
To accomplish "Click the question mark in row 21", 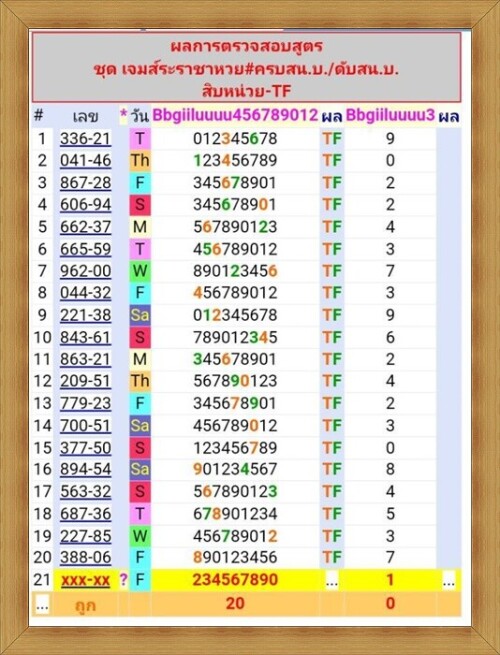I will point(124,580).
